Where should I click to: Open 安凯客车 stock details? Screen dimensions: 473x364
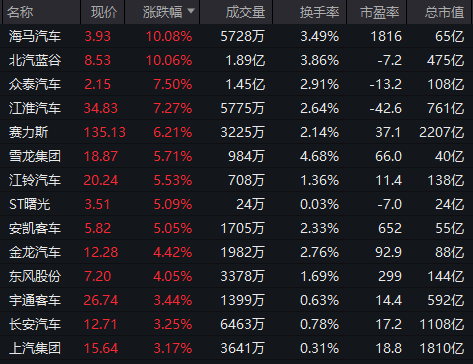(x=35, y=228)
